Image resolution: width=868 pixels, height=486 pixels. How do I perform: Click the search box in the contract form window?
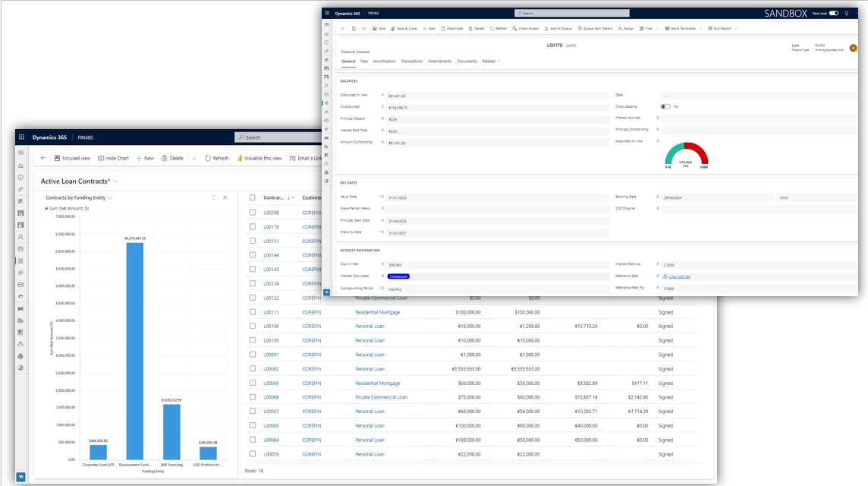572,13
